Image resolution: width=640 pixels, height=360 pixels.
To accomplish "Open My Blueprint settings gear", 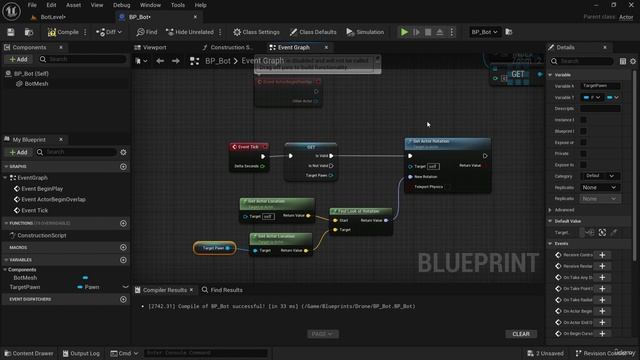I will (123, 152).
